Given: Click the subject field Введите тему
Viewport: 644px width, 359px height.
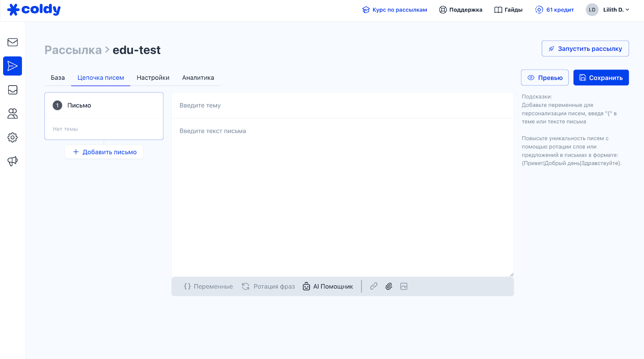Looking at the screenshot, I should 342,105.
